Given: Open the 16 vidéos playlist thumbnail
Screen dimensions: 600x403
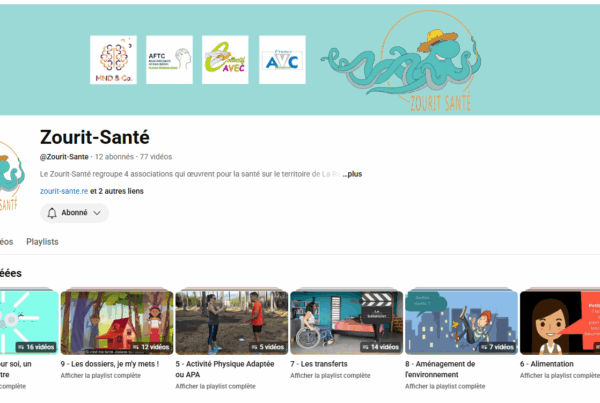Looking at the screenshot, I should pos(29,322).
